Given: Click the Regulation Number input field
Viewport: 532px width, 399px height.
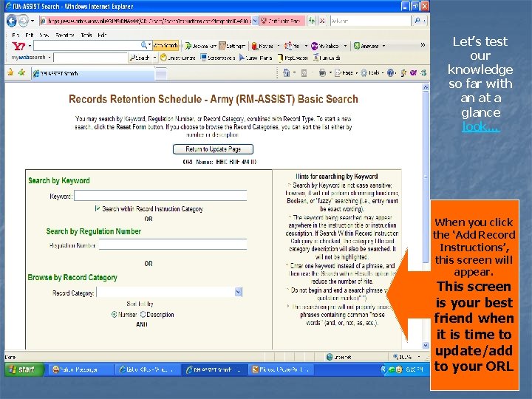Looking at the screenshot, I should click(173, 245).
